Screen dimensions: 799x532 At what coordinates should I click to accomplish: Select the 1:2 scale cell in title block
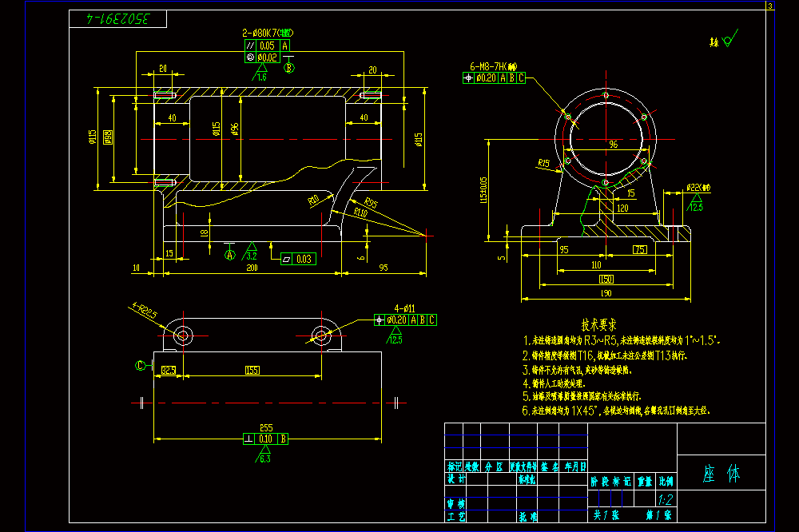665,499
